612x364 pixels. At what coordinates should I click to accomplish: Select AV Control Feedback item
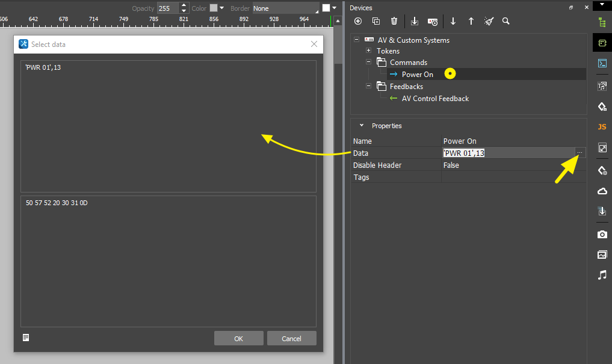point(435,99)
